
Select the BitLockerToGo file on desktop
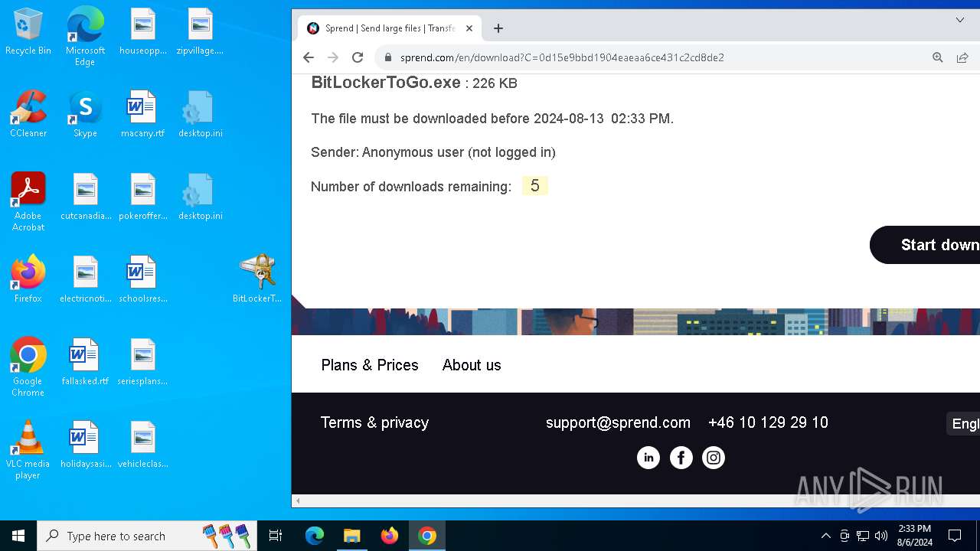[257, 279]
